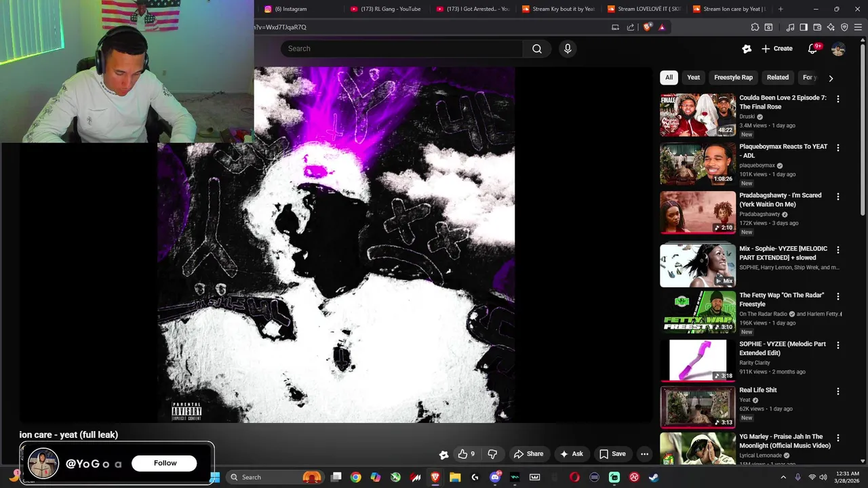Open the volume speaker icon in tray
Viewport: 868px width, 488px height.
823,477
